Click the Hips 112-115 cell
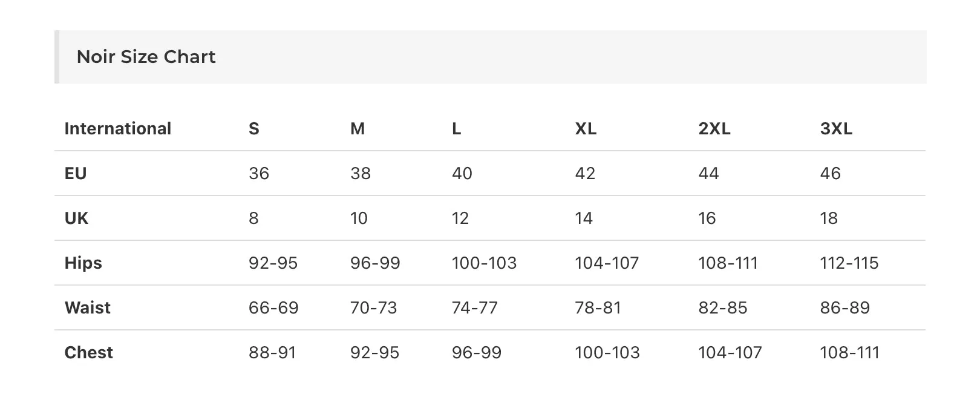 [x=849, y=263]
